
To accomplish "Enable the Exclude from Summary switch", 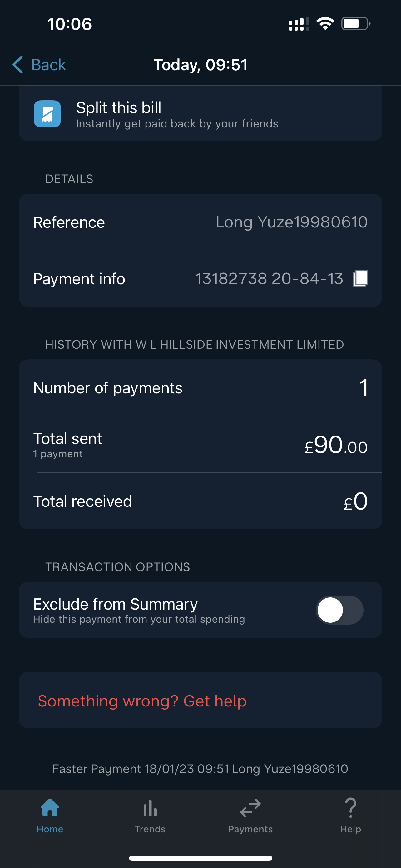I will point(339,610).
